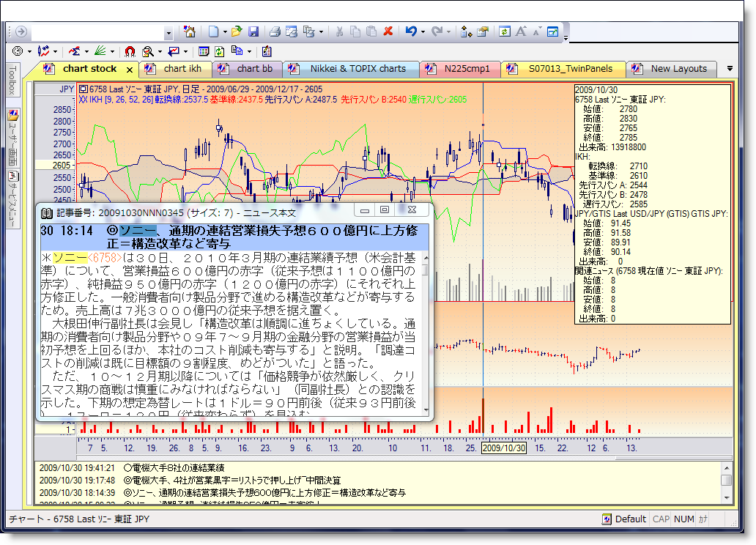Click the IKH indicator legend line on chart
Image resolution: width=756 pixels, height=545 pixels.
(273, 100)
